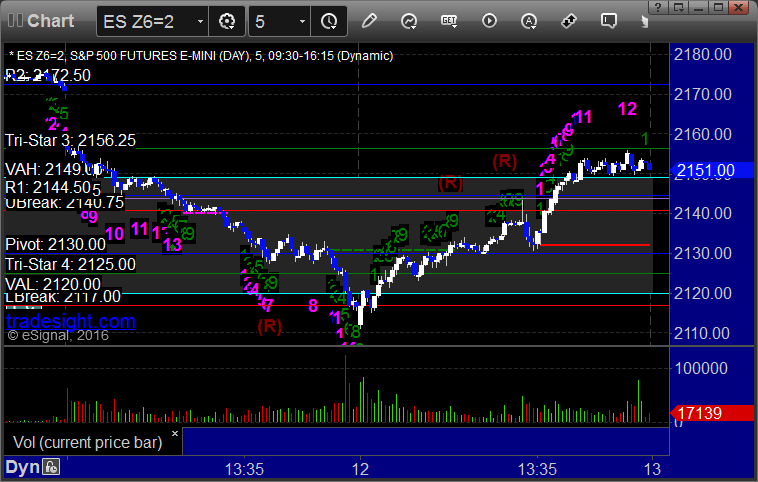Click the Vol (current price bar) label
The image size is (758, 482).
tap(87, 442)
